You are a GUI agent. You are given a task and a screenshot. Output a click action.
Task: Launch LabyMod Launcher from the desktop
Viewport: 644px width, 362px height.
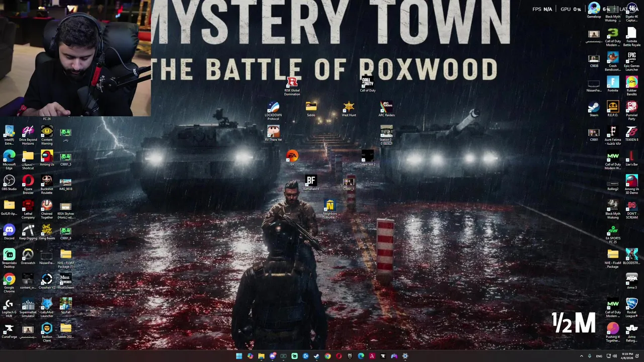tap(47, 308)
